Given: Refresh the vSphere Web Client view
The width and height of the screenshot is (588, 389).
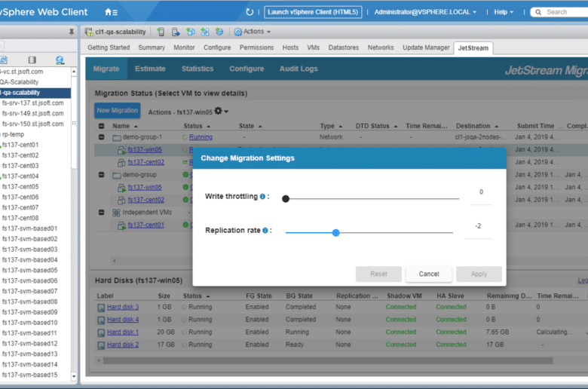Looking at the screenshot, I should [x=250, y=12].
